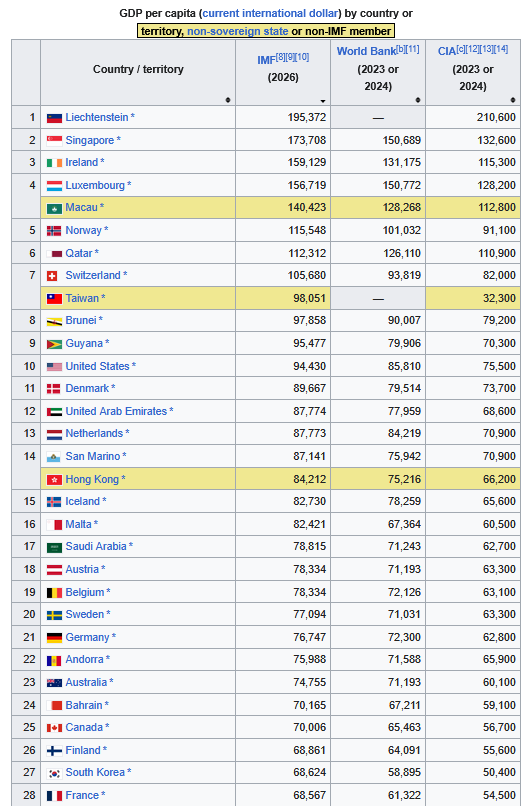This screenshot has height=806, width=523.
Task: Sort by the rank number column header
Action: pos(26,72)
